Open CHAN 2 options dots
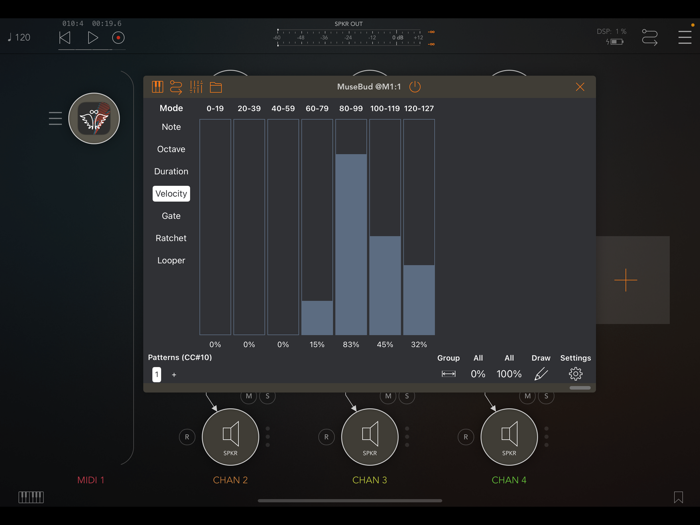 268,437
